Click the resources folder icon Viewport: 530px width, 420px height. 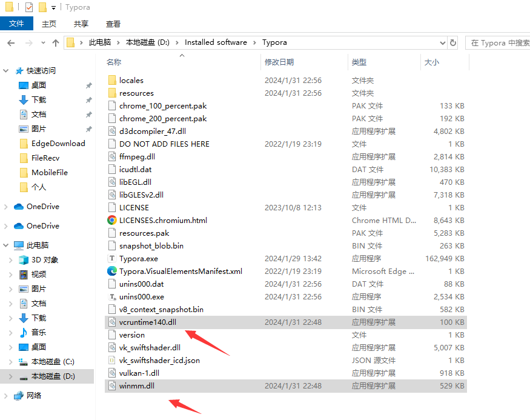pos(112,93)
